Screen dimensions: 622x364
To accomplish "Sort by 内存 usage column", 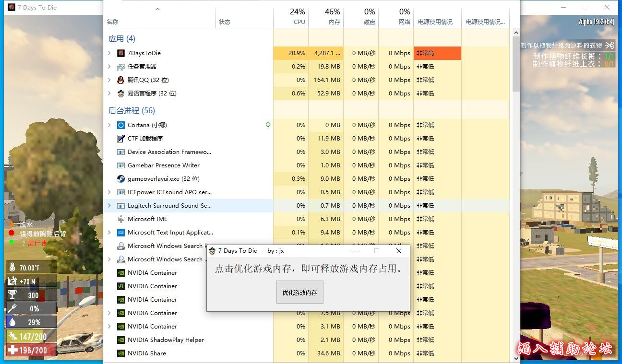I will (326, 17).
